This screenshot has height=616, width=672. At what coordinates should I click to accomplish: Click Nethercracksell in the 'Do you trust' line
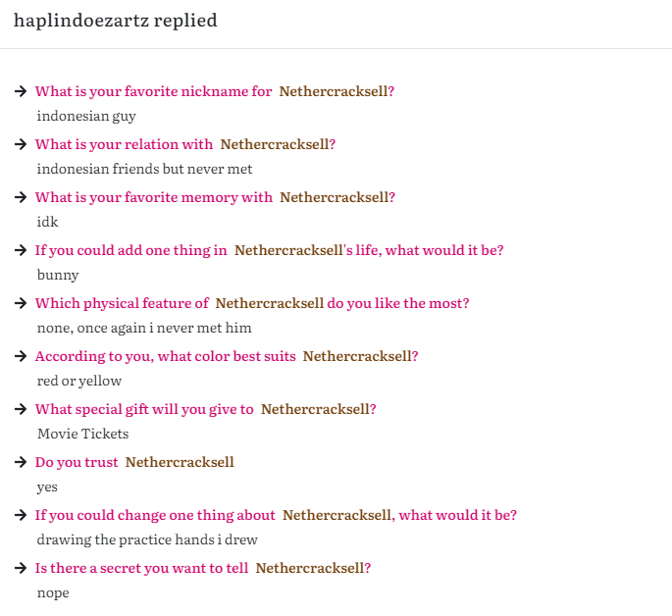180,462
